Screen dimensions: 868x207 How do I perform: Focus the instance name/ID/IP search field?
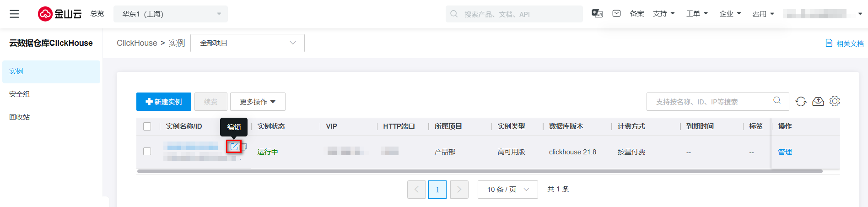coord(717,102)
